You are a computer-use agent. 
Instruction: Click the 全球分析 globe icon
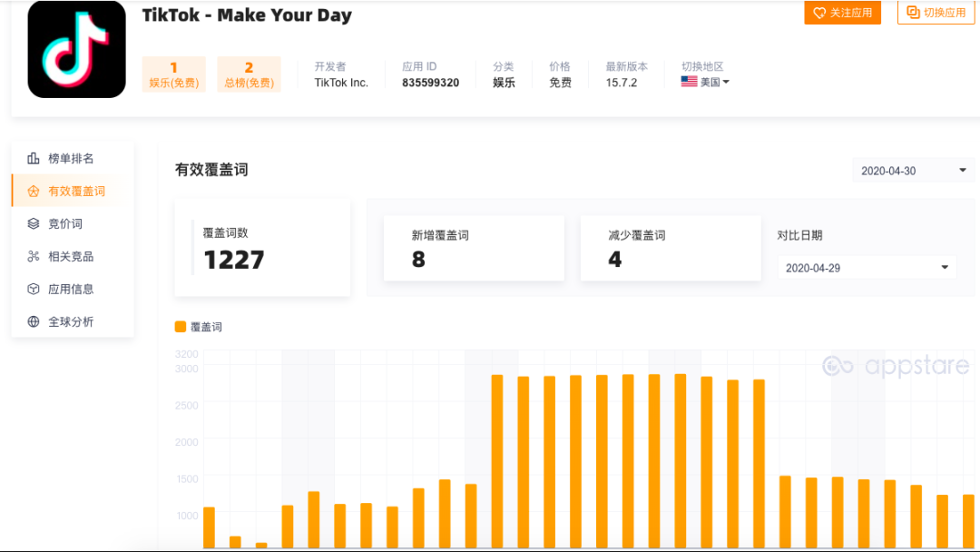34,321
